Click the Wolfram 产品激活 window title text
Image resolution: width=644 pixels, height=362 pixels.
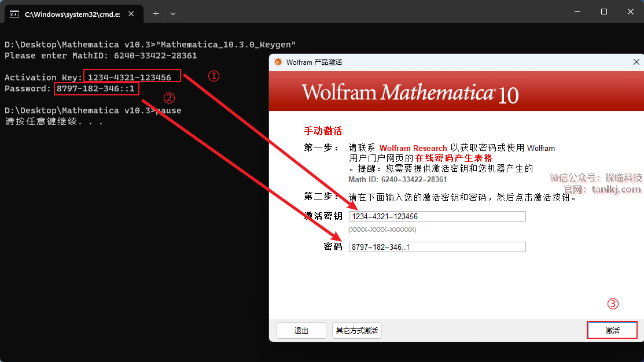coord(314,62)
